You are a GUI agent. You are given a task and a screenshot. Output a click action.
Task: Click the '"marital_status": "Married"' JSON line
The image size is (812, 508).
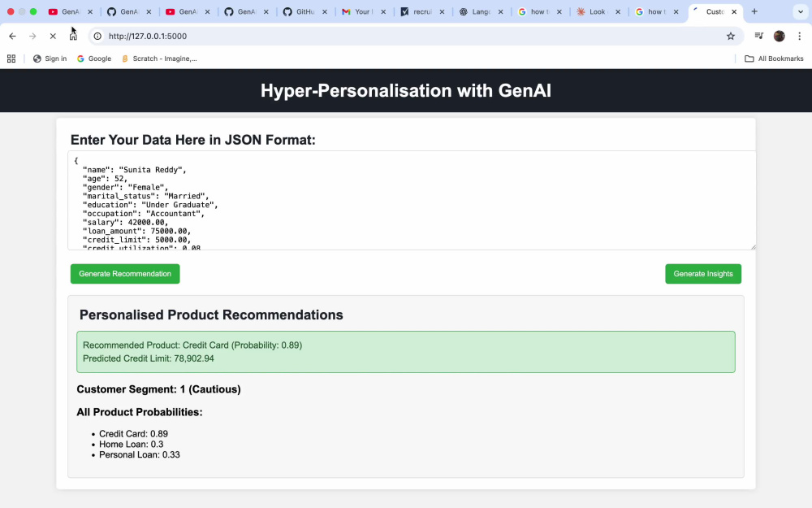(145, 196)
